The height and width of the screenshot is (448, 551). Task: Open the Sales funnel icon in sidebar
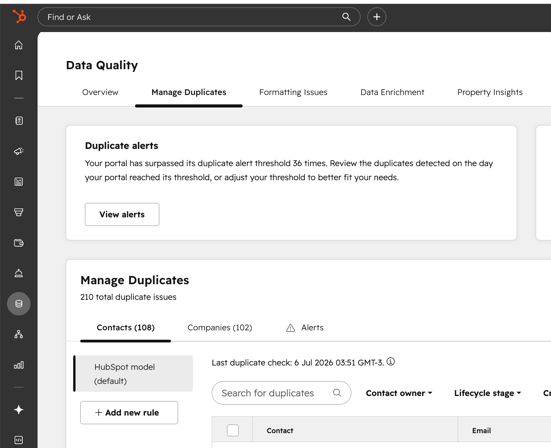[19, 212]
